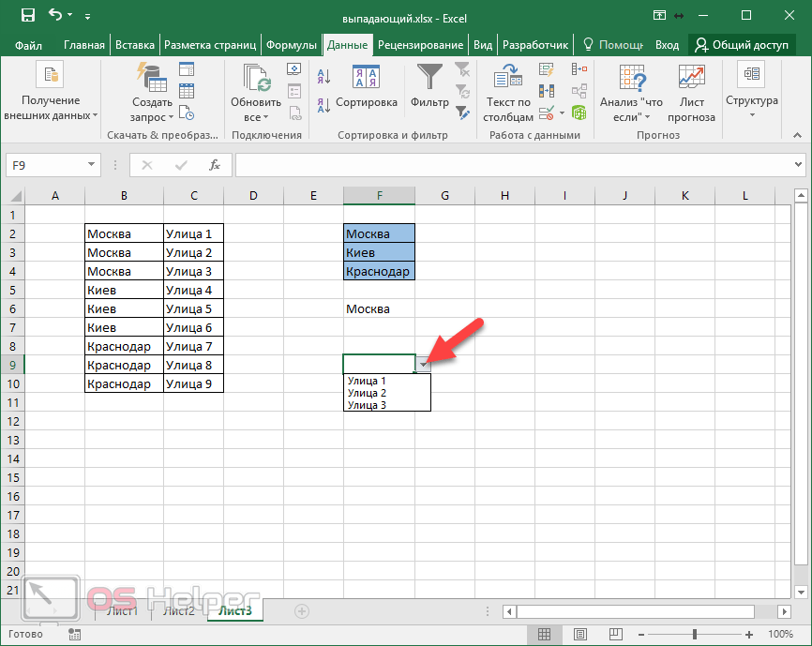Click the Save icon in title bar
This screenshot has height=646, width=812.
27,16
